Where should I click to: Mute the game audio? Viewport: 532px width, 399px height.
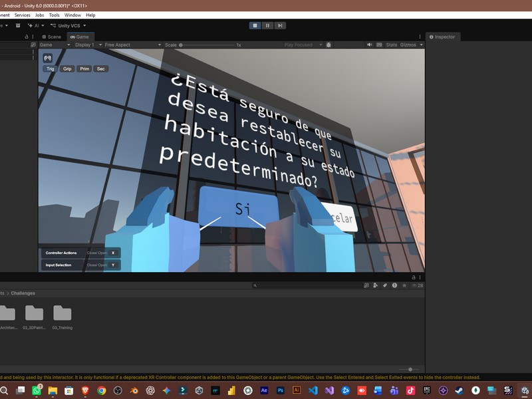click(x=370, y=45)
